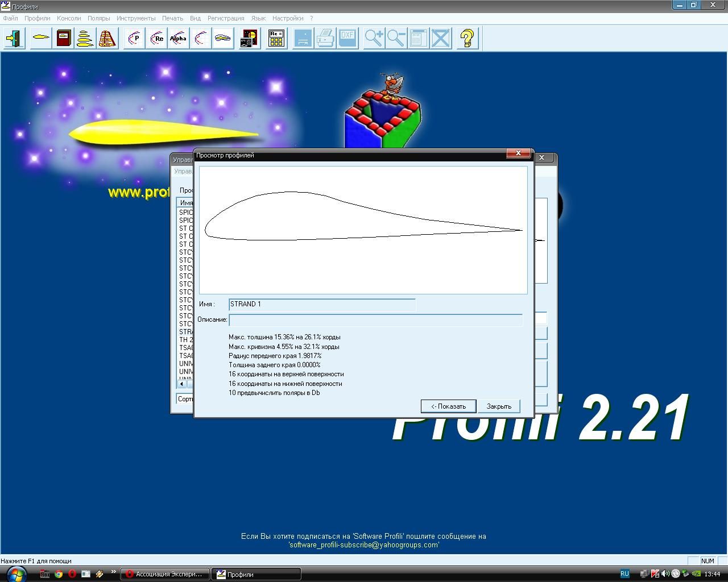Open the Инструменты menu
The width and height of the screenshot is (728, 582).
[136, 18]
